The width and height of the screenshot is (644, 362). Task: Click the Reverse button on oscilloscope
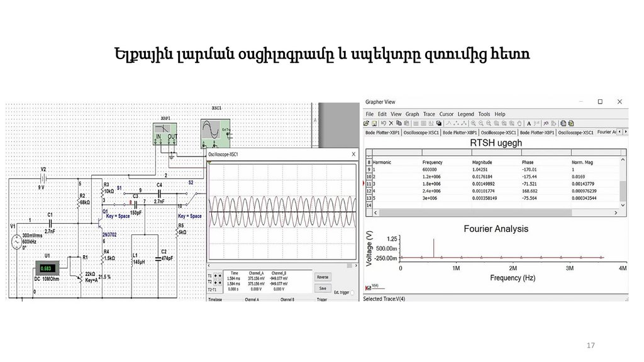pyautogui.click(x=323, y=277)
